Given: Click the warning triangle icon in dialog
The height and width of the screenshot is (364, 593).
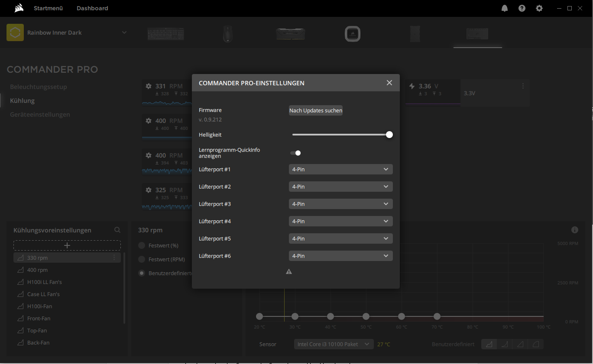Looking at the screenshot, I should pyautogui.click(x=289, y=272).
